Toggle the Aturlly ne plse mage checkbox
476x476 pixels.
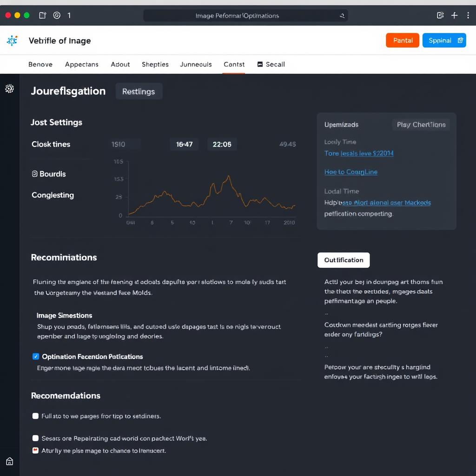(35, 450)
